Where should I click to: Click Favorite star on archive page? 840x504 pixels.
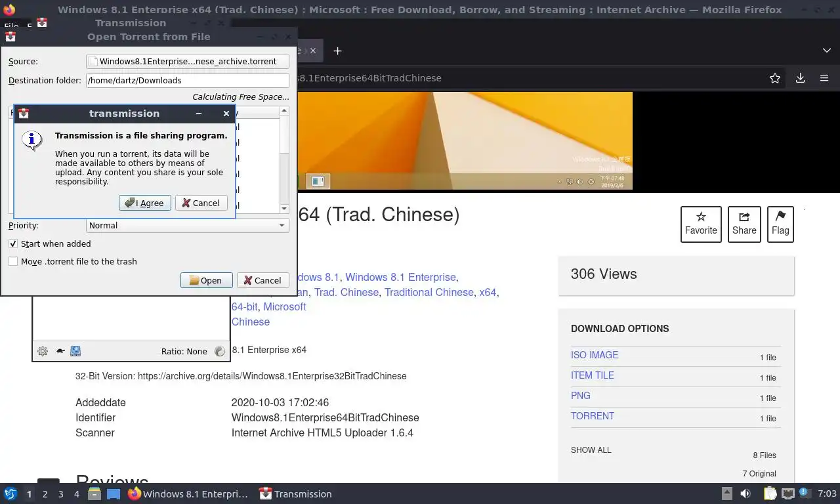[x=701, y=224]
